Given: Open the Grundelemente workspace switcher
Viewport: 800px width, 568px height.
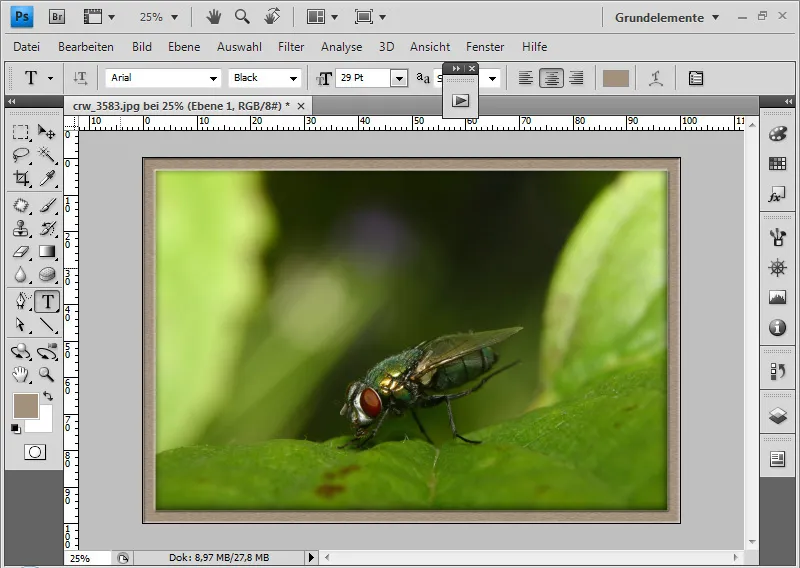Looking at the screenshot, I should point(667,17).
